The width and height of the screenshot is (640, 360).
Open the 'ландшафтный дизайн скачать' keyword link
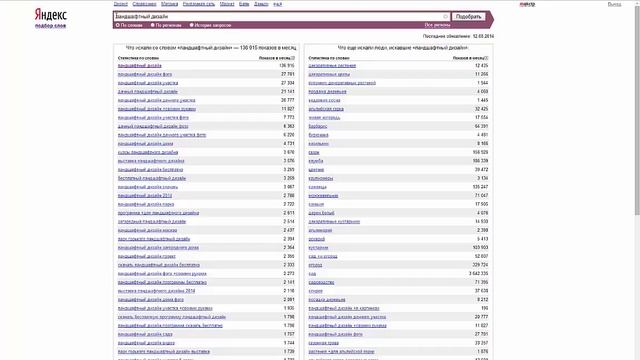point(148,187)
